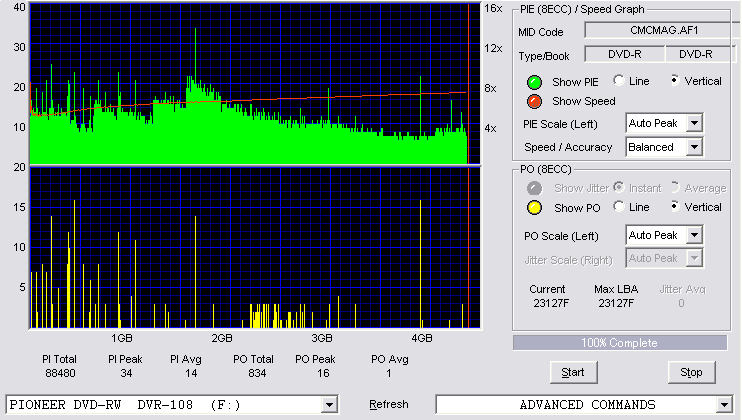Toggle the yellow Show PO indicator
The width and height of the screenshot is (742, 420).
click(x=534, y=208)
